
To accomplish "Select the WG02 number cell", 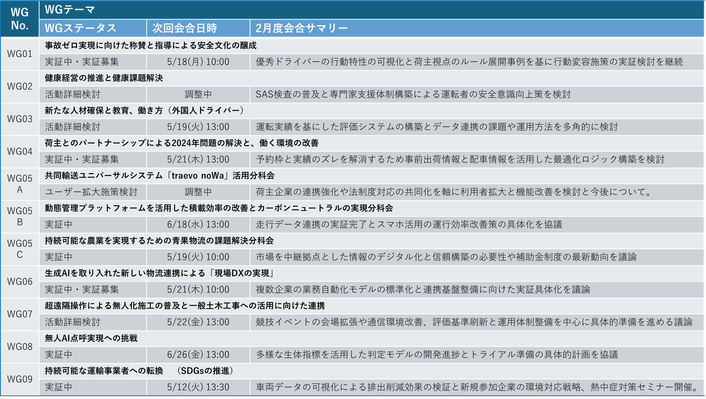I will tap(19, 86).
